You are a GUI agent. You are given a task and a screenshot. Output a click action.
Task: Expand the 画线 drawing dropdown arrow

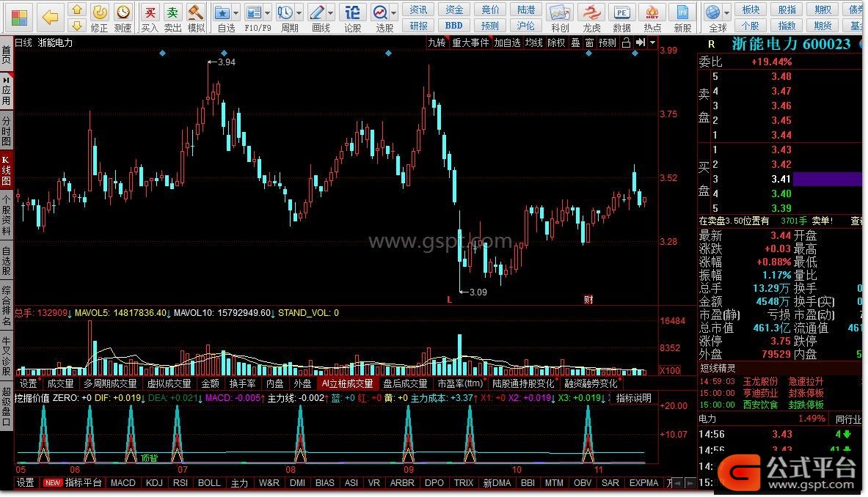331,12
